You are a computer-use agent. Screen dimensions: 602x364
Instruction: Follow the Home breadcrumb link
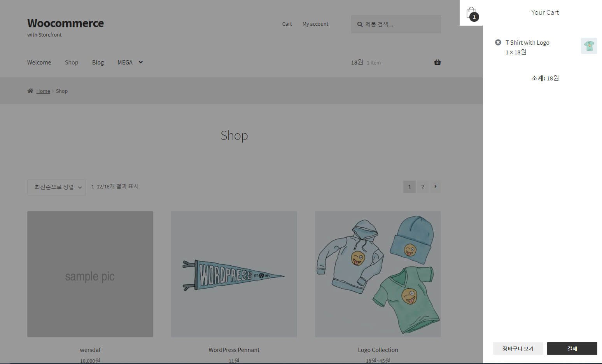(43, 91)
